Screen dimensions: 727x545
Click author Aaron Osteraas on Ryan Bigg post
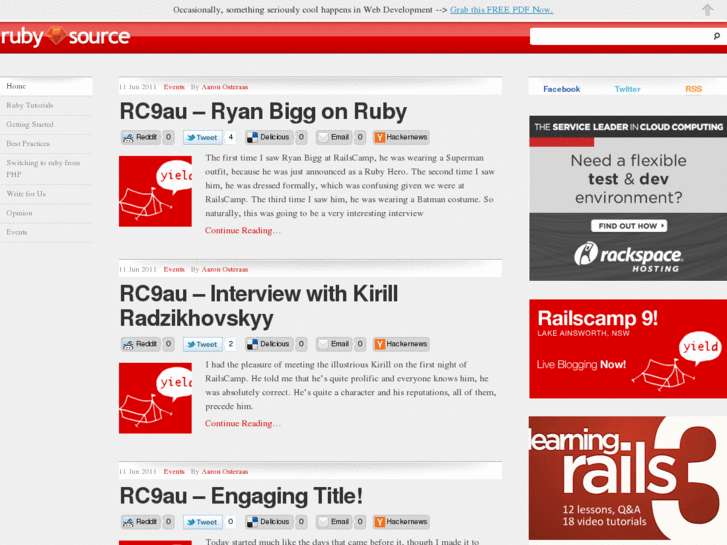pos(225,87)
